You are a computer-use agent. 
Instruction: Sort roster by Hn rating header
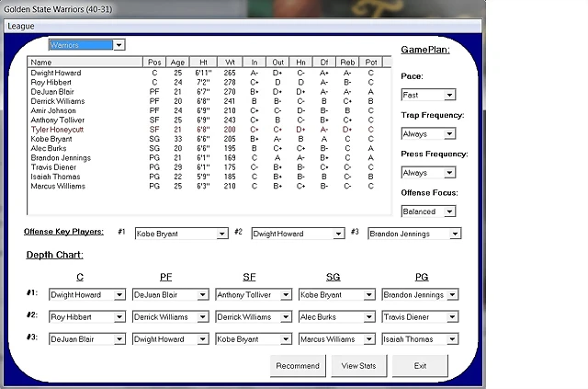pyautogui.click(x=301, y=63)
